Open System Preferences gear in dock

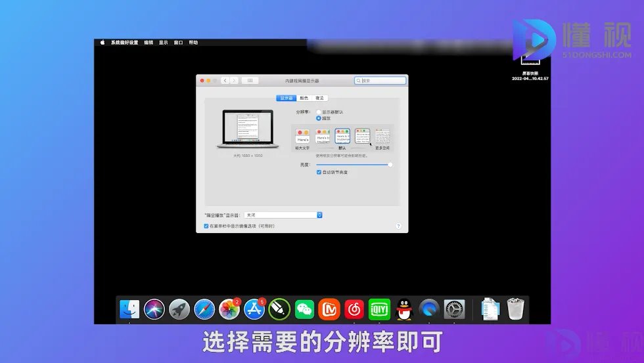coord(454,309)
